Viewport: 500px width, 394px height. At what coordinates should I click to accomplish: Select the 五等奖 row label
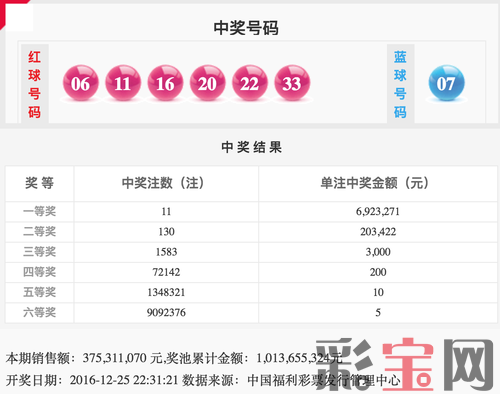(39, 292)
